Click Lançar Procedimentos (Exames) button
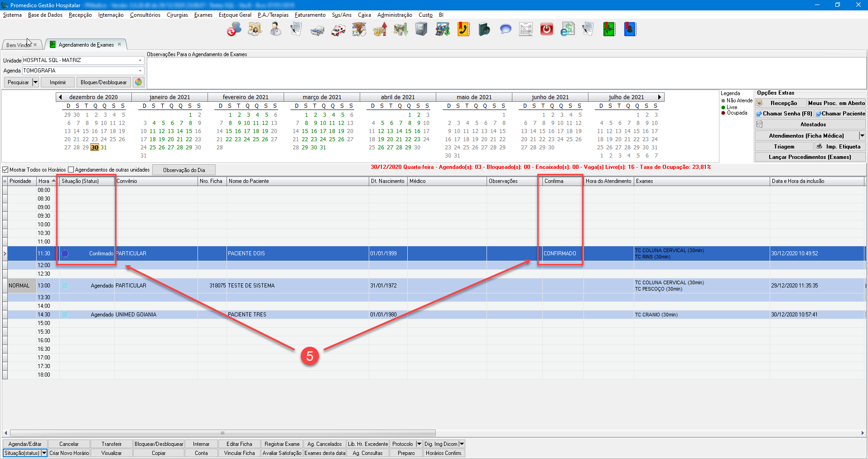 pos(810,157)
